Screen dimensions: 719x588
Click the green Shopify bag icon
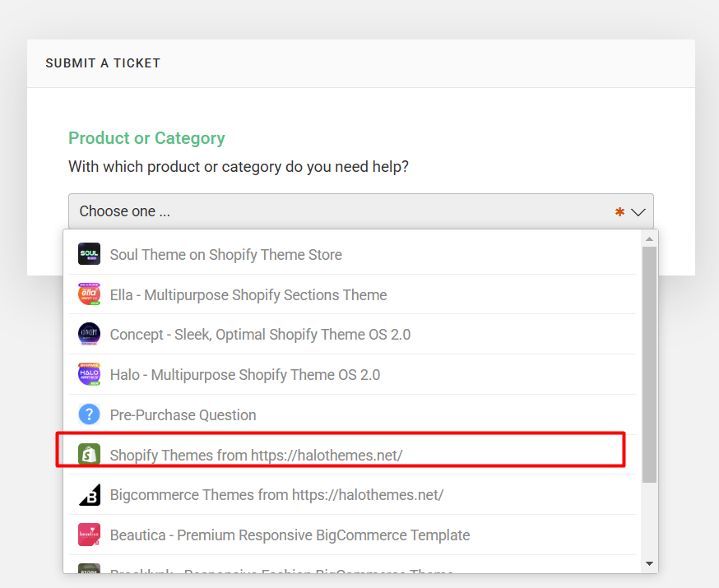[x=89, y=455]
